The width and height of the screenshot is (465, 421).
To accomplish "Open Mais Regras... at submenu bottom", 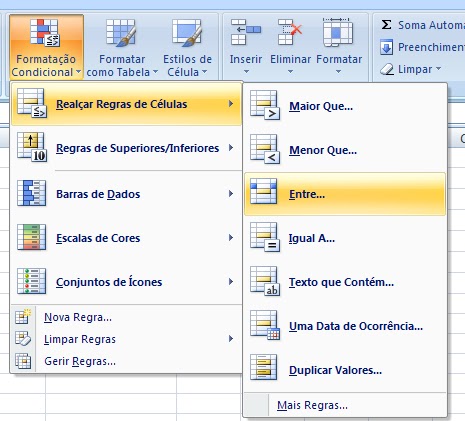I will (312, 405).
